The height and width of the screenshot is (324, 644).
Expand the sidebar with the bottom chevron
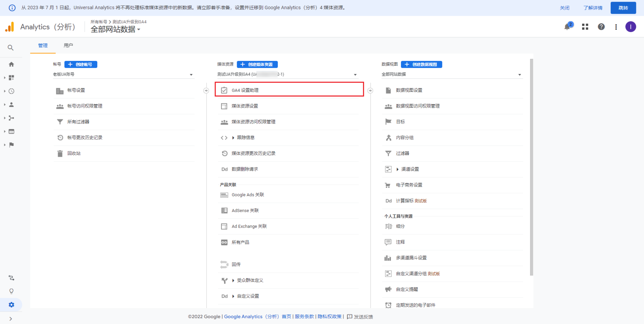pyautogui.click(x=10, y=319)
